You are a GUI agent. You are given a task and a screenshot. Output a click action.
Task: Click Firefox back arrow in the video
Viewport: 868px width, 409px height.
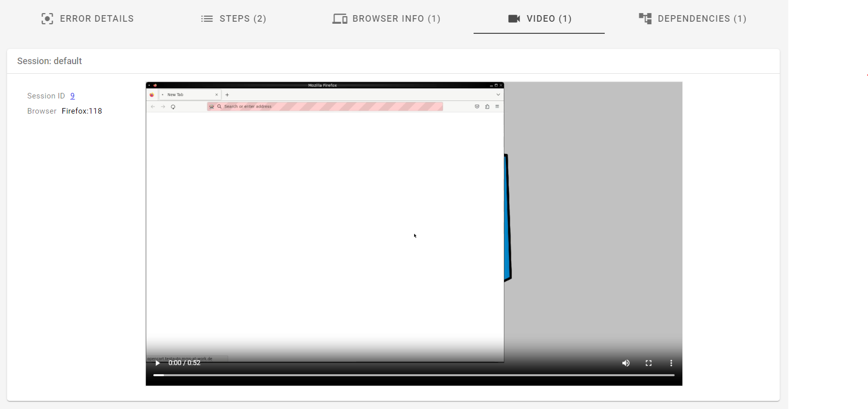coord(153,107)
